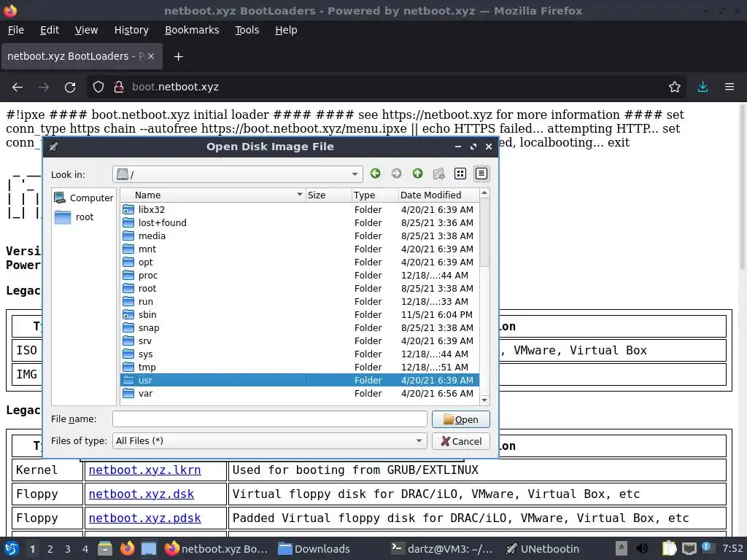Launch the file manager from the taskbar
Viewport: 747px width, 560px height.
click(x=105, y=549)
